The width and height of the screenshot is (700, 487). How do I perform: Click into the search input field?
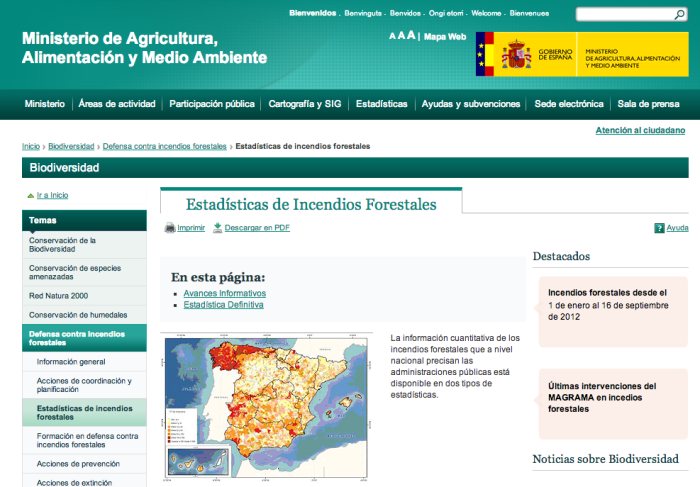[625, 14]
